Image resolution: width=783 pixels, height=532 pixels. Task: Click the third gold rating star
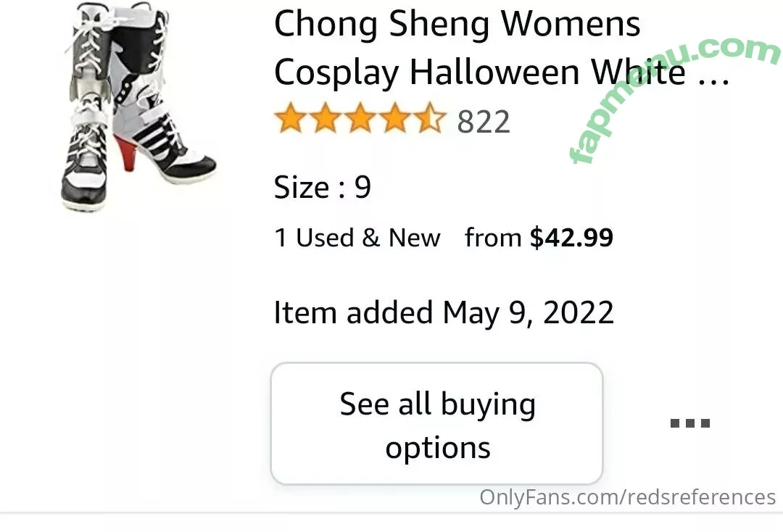[x=360, y=117]
